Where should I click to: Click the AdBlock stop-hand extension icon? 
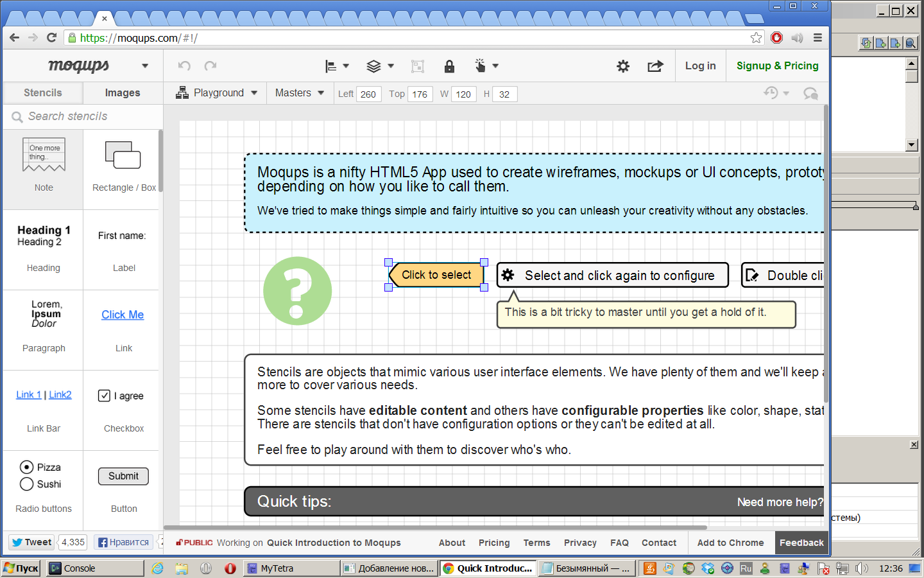(x=777, y=38)
